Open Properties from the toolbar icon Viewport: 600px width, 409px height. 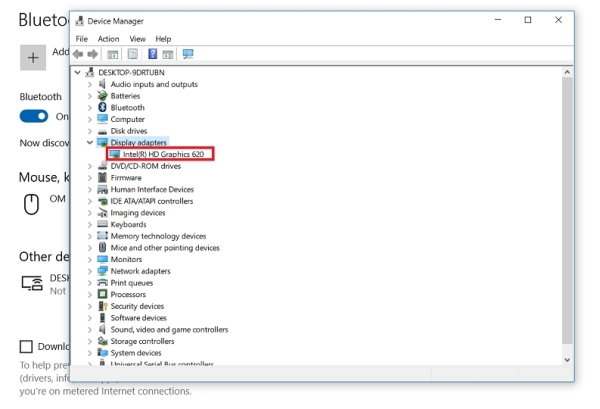[132, 54]
